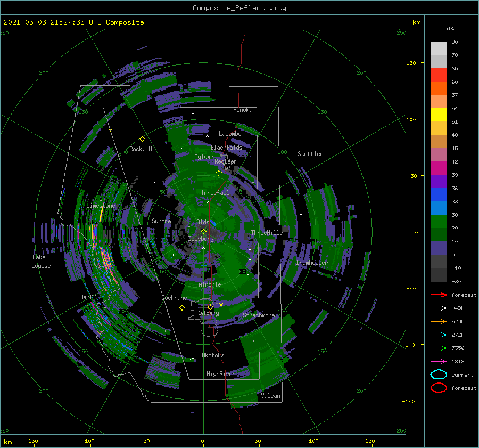Click the Drumheller city label
This screenshot has width=479, height=448.
point(312,263)
